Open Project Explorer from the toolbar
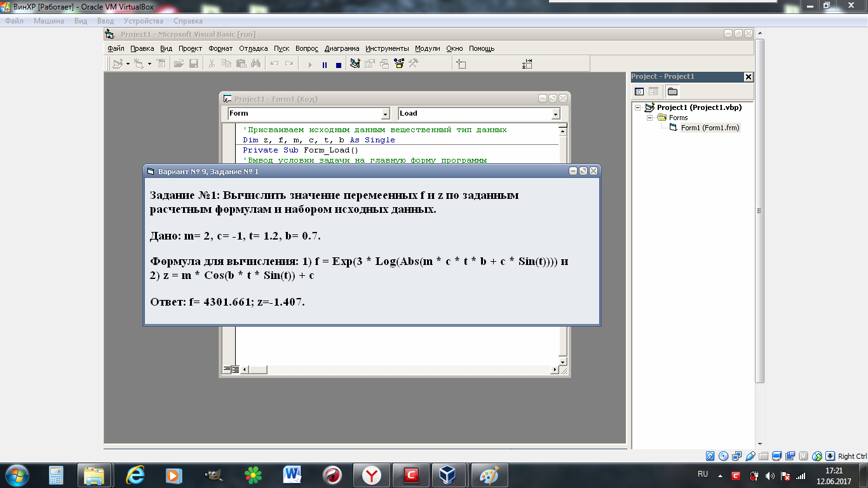 pyautogui.click(x=355, y=64)
